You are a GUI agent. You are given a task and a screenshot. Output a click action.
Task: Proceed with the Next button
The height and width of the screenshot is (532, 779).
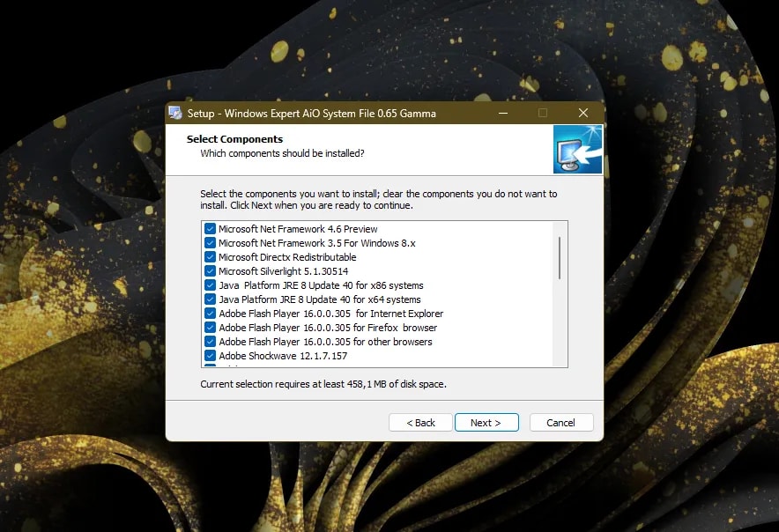click(486, 423)
